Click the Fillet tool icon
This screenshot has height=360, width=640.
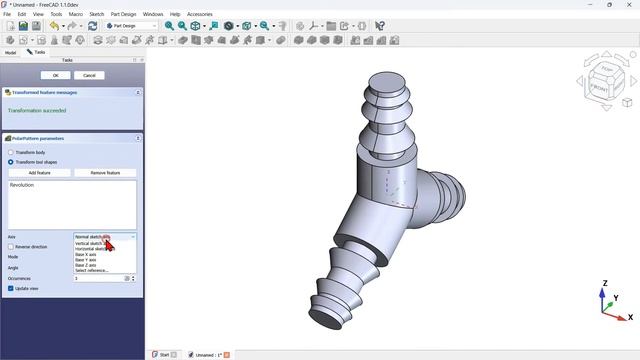pos(299,40)
